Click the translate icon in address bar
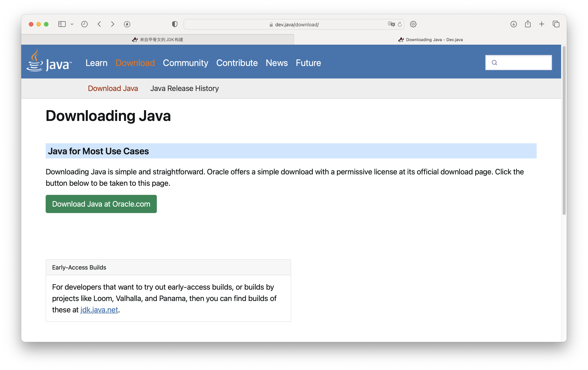The width and height of the screenshot is (588, 370). pos(391,24)
